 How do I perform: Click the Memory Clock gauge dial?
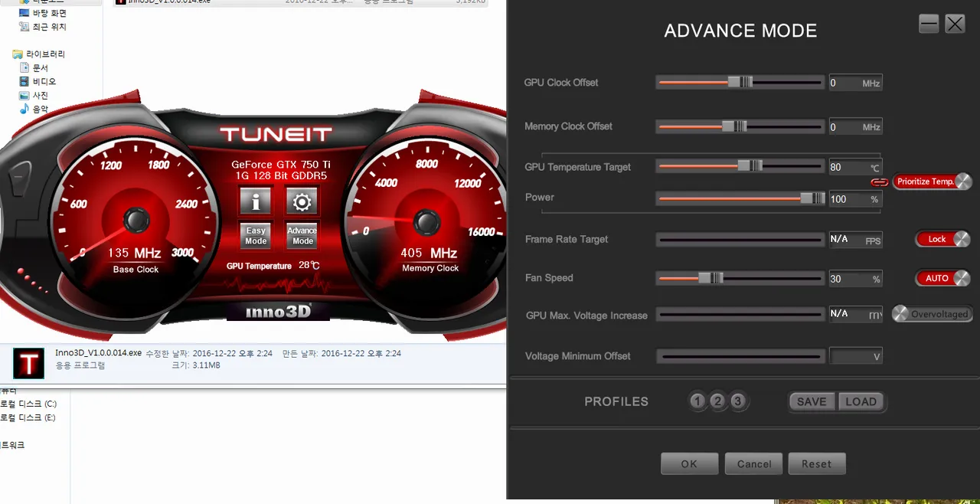[427, 223]
